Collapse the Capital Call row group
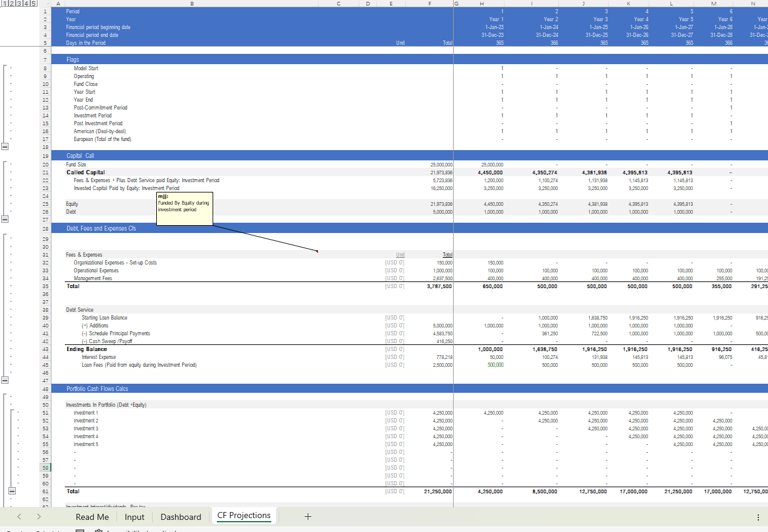The height and width of the screenshot is (532, 768). [5, 220]
